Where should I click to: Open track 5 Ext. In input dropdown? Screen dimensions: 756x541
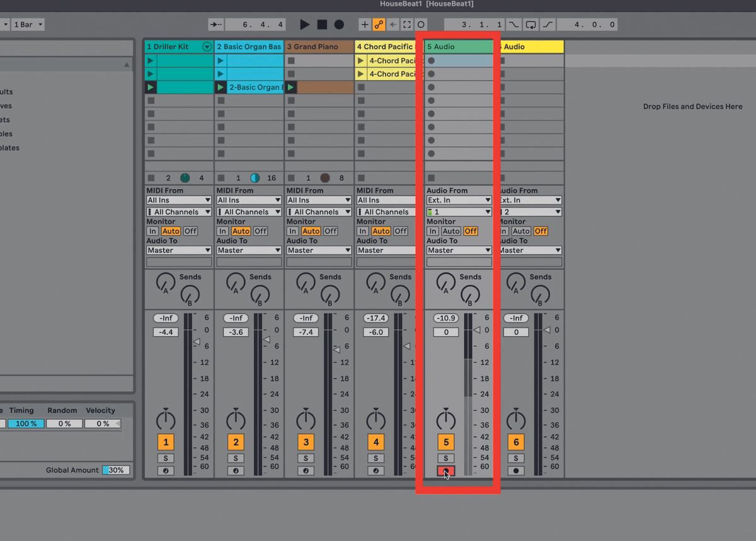pos(459,200)
